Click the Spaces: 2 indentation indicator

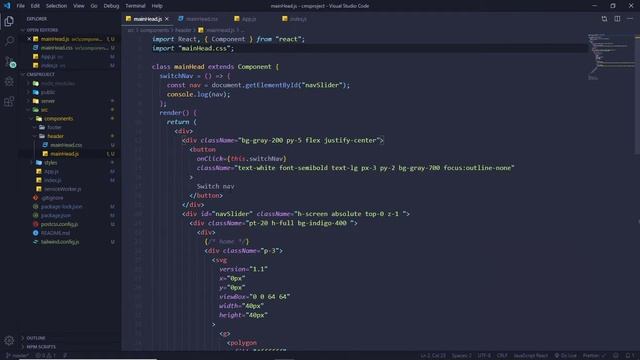click(462, 356)
